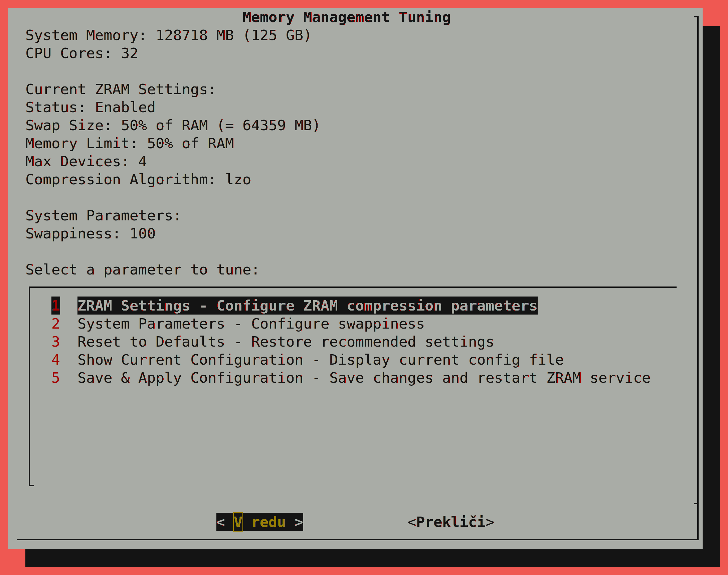Click the System Memory 128718 MB line
This screenshot has height=575, width=728.
168,35
